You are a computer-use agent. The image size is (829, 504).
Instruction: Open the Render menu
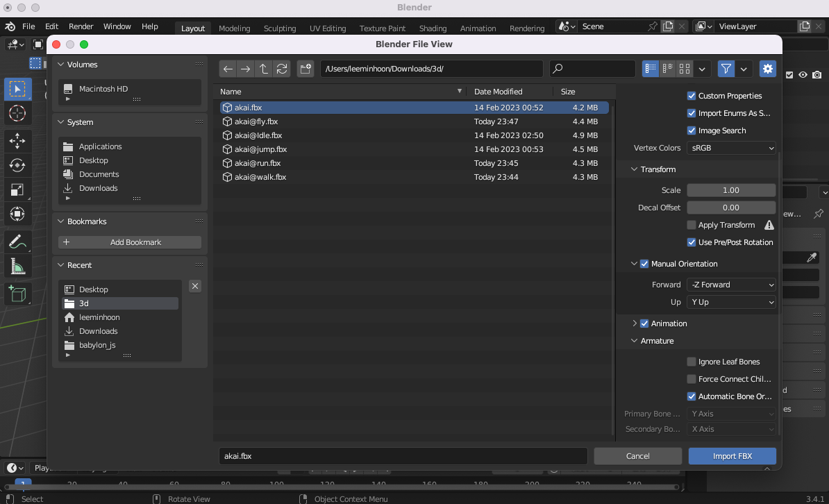coord(81,26)
